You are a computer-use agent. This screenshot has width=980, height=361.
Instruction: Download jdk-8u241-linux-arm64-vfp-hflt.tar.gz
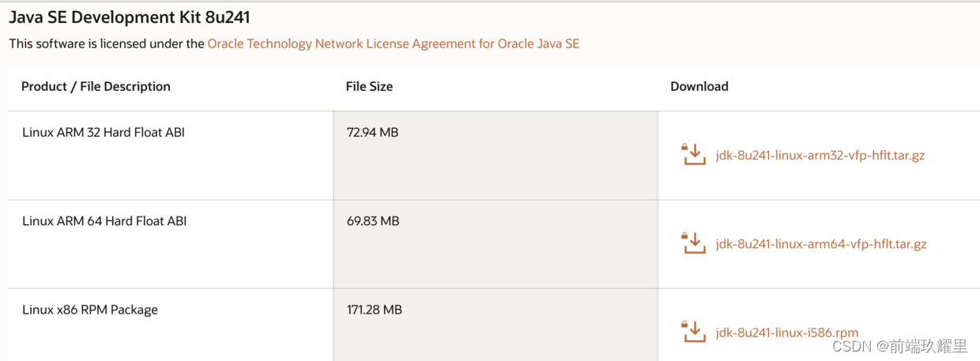tap(820, 243)
